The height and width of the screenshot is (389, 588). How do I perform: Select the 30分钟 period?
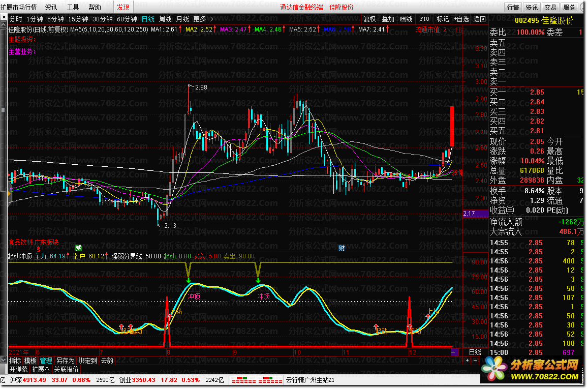click(x=102, y=19)
